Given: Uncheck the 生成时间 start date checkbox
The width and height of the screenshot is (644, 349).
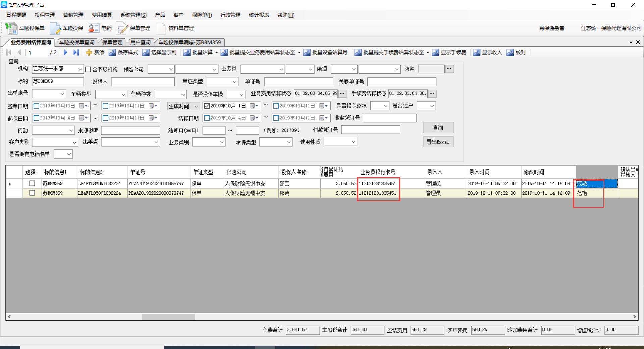Looking at the screenshot, I should coord(207,106).
